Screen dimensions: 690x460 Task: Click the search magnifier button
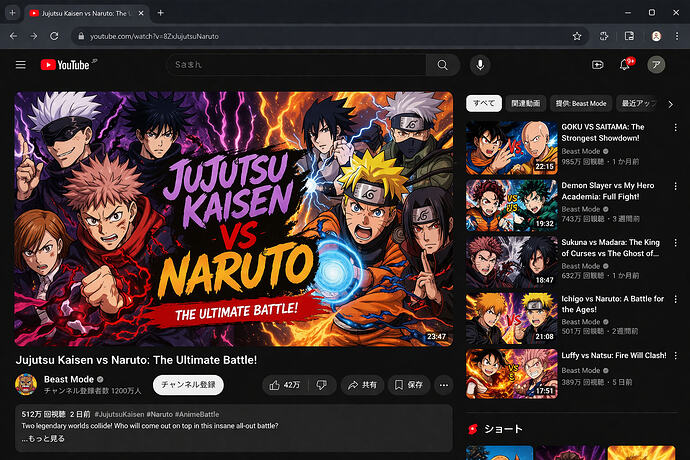click(x=443, y=65)
